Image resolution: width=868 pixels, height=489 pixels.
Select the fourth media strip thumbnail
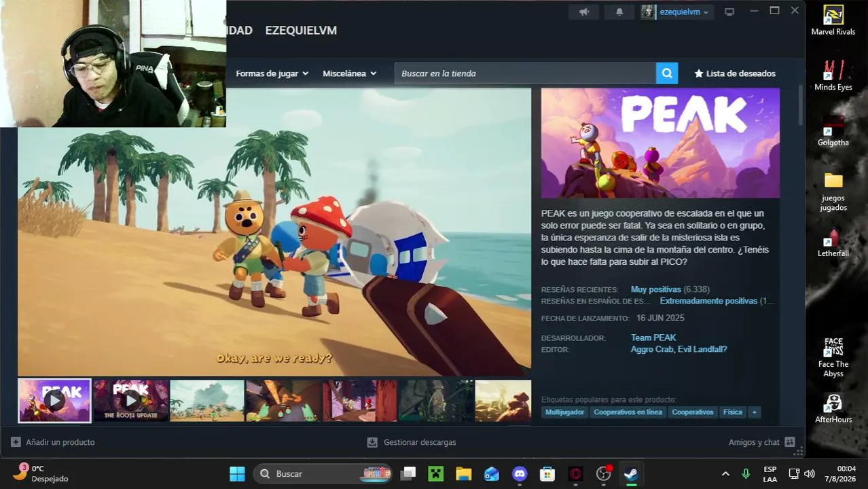[283, 401]
